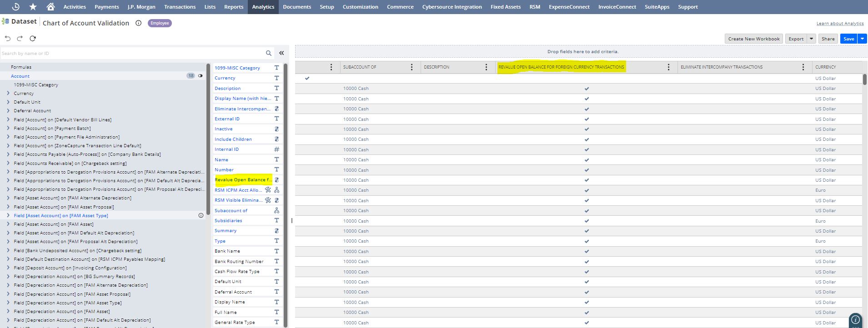Click the crossed-tools icon beside RSM ICPM Acct Allo

[268, 190]
